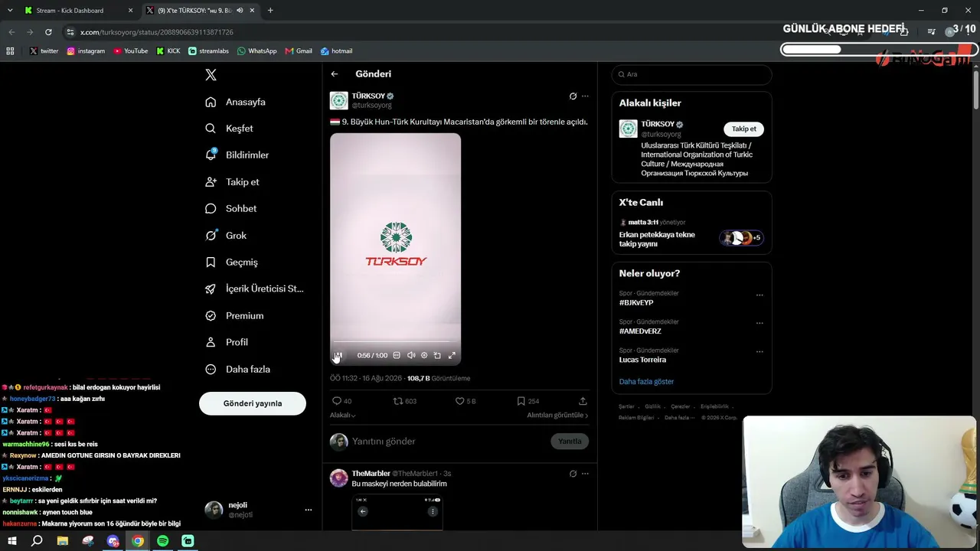Pause the video with the playback button
Image resolution: width=980 pixels, height=551 pixels.
(x=338, y=355)
